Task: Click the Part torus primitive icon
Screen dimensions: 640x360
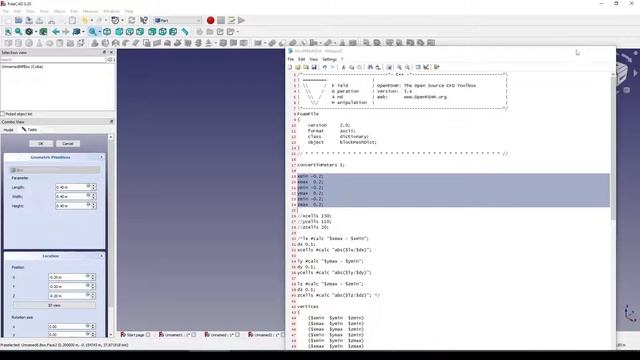Action: point(49,42)
